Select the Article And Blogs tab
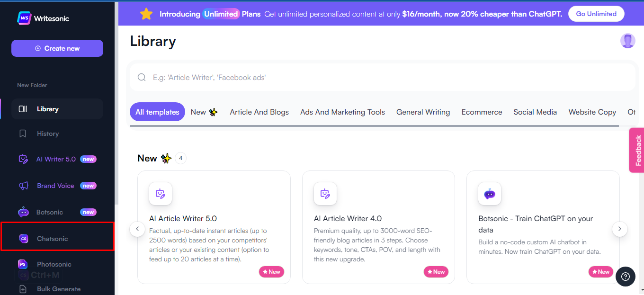Viewport: 644px width, 295px height. coord(259,112)
